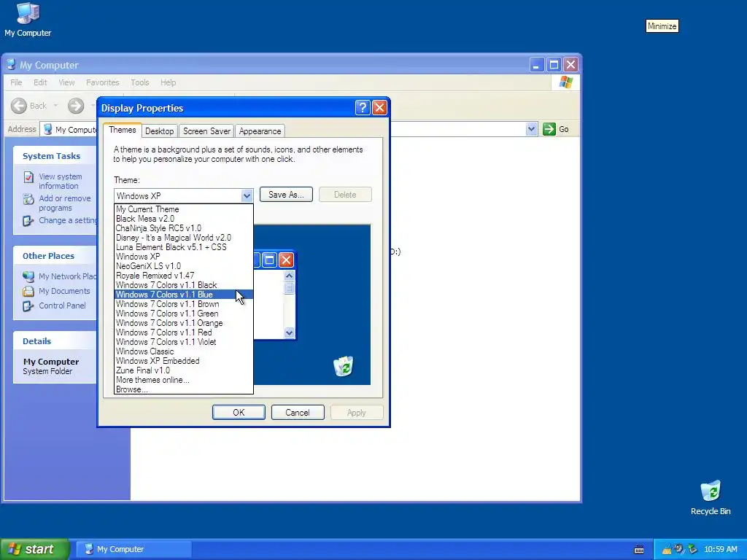Select Windows XP in the theme list

coord(183,257)
